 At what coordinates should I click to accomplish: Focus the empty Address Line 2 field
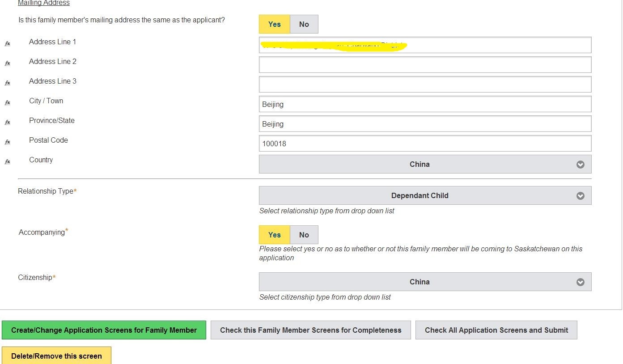[x=425, y=65]
